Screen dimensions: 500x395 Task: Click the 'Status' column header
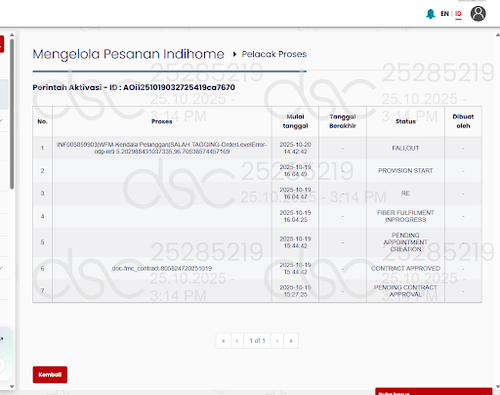pyautogui.click(x=406, y=121)
